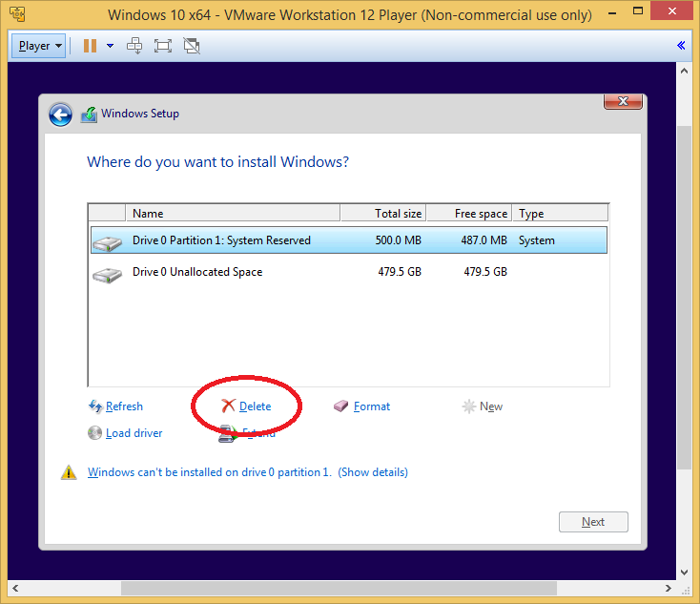Click the vertical scrollbar up arrow

(684, 71)
